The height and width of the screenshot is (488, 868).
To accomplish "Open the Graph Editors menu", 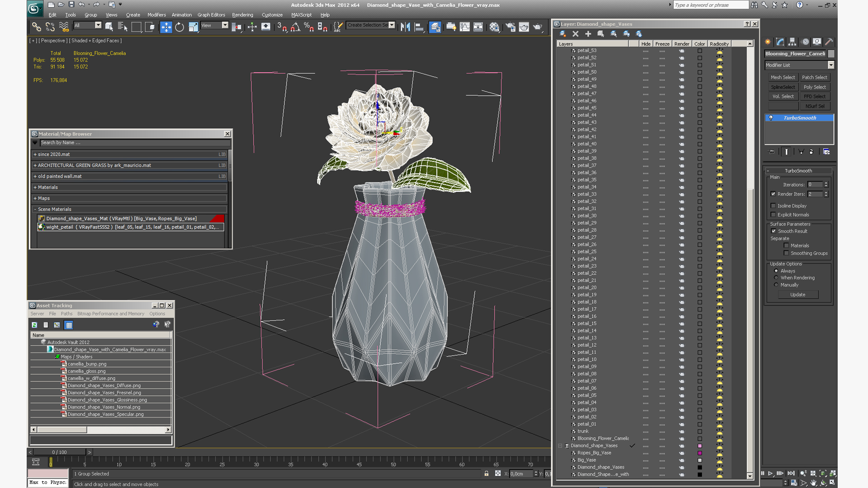I will pos(211,15).
